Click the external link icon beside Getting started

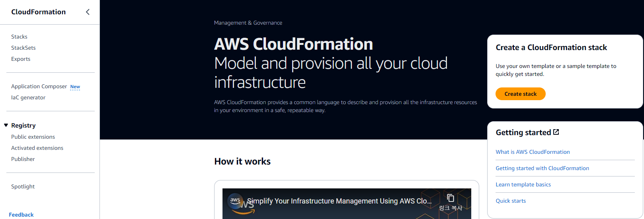(556, 132)
